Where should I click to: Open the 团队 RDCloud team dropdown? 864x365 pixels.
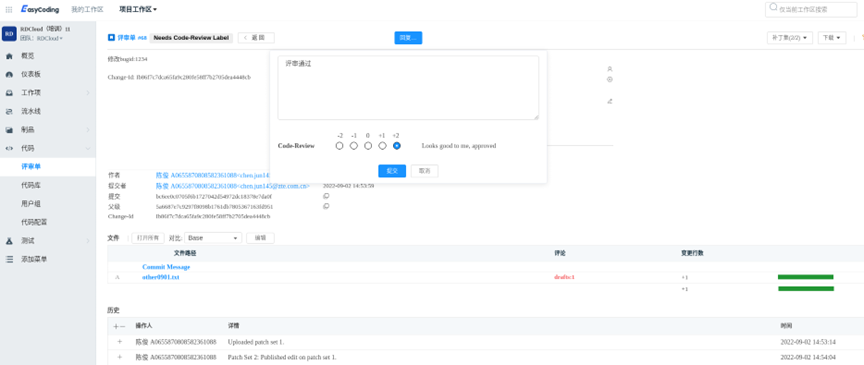point(42,39)
